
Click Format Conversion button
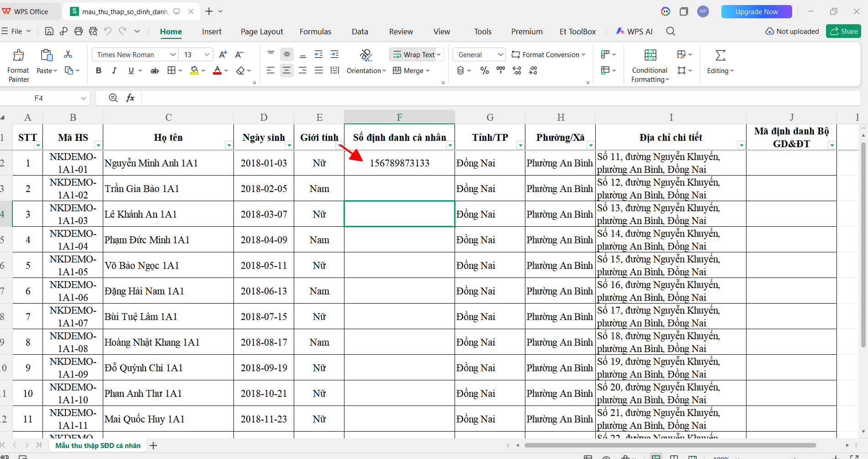548,54
